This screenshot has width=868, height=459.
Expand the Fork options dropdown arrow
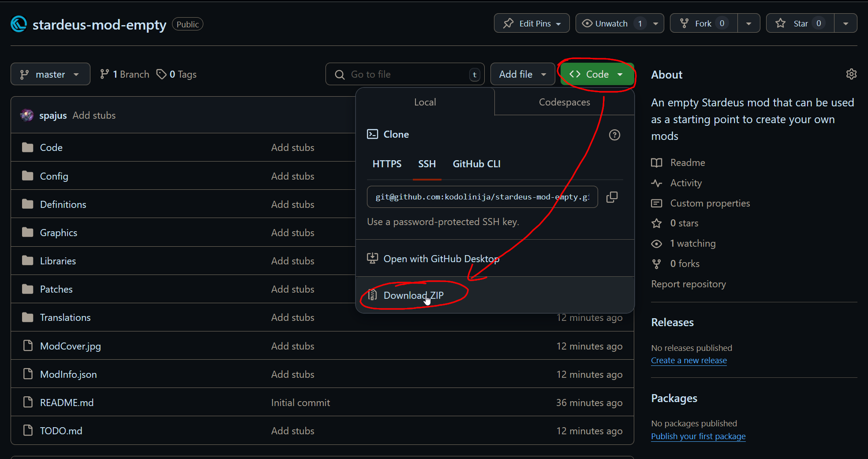click(748, 23)
